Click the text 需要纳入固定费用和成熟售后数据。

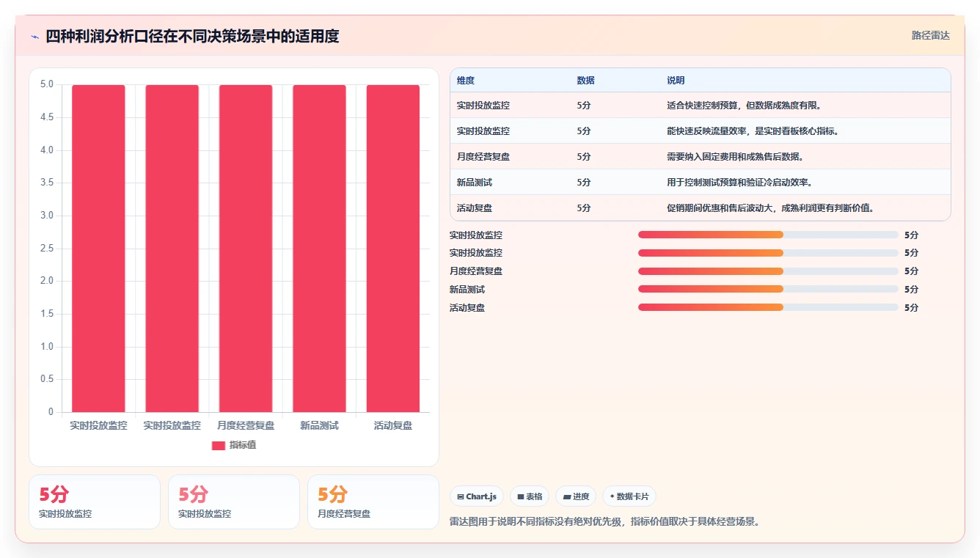[736, 157]
